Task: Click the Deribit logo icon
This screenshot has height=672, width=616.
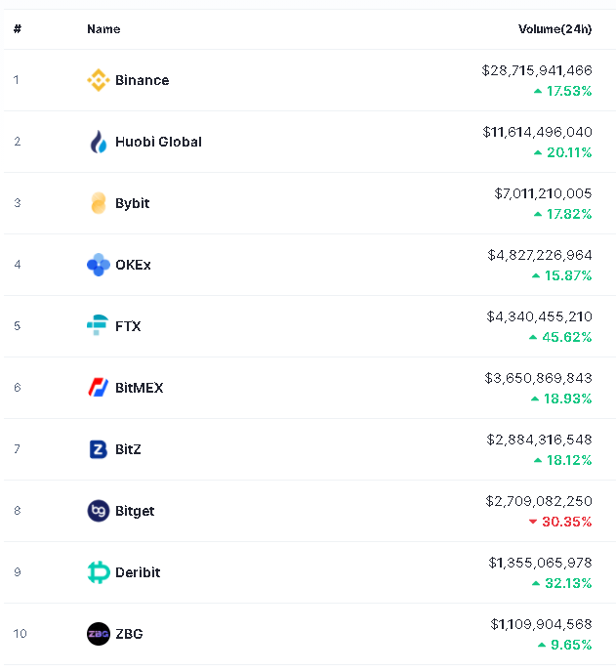Action: coord(99,572)
